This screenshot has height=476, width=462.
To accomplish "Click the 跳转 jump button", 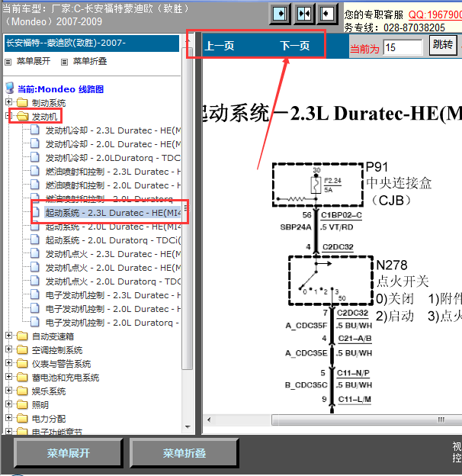I will pyautogui.click(x=443, y=45).
